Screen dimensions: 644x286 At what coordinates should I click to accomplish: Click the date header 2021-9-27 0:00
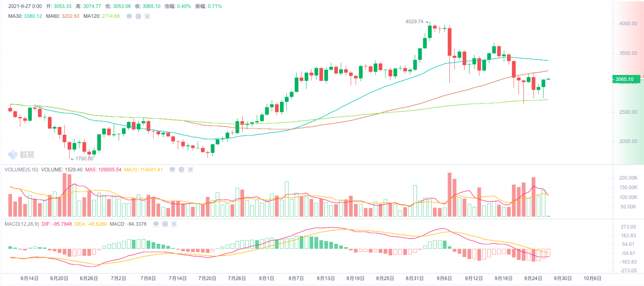pos(25,6)
